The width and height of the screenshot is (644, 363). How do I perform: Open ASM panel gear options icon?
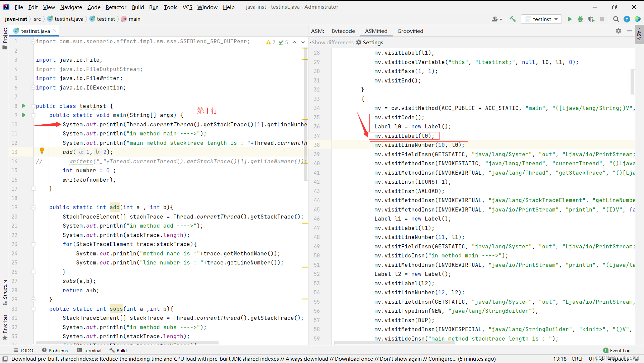(x=618, y=31)
